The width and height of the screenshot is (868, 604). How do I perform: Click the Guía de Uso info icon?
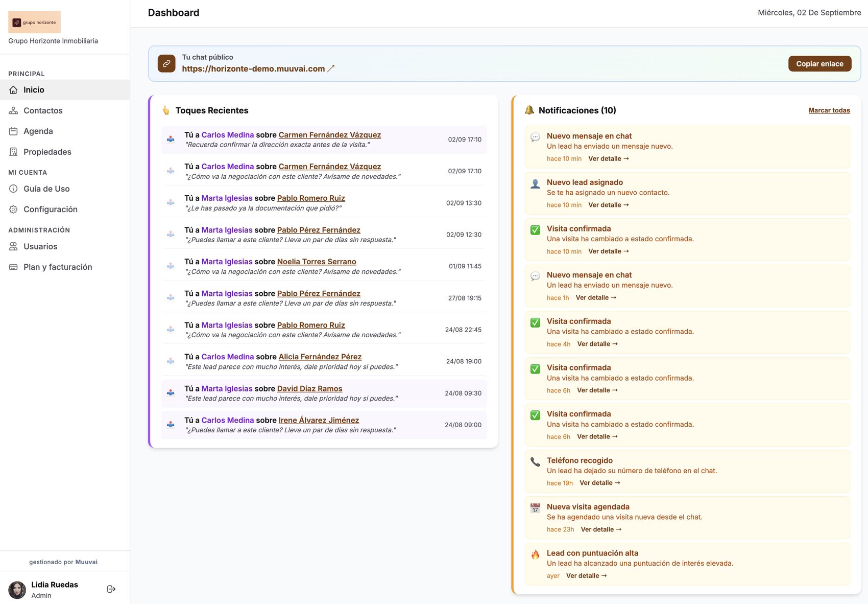coord(13,189)
